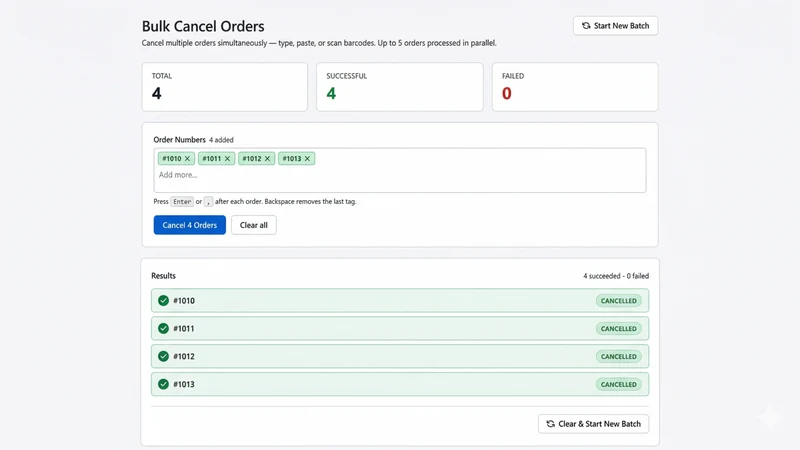Remove order tag #1013

(x=307, y=159)
